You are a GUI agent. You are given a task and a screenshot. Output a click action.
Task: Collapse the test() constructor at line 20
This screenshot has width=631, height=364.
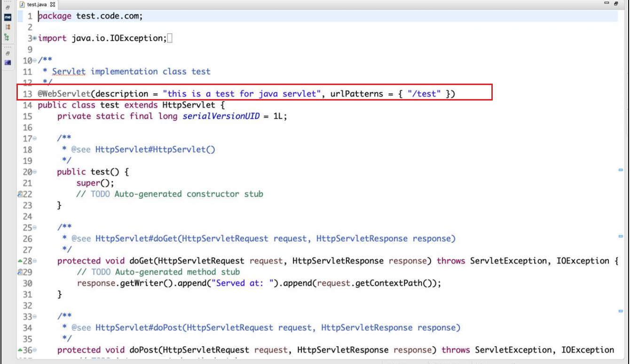pyautogui.click(x=35, y=172)
